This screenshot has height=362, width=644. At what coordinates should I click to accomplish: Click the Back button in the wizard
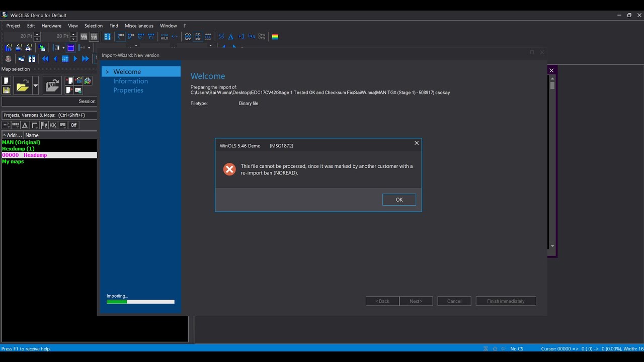382,301
